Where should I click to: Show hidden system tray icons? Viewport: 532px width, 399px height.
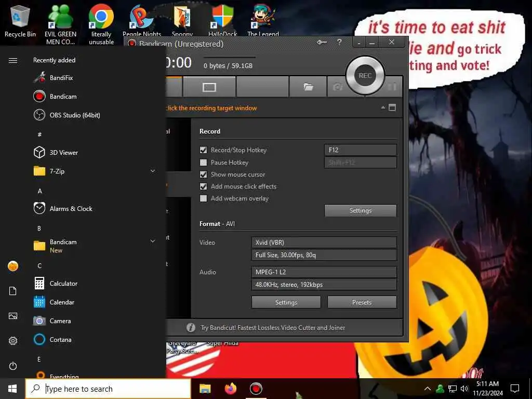428,389
